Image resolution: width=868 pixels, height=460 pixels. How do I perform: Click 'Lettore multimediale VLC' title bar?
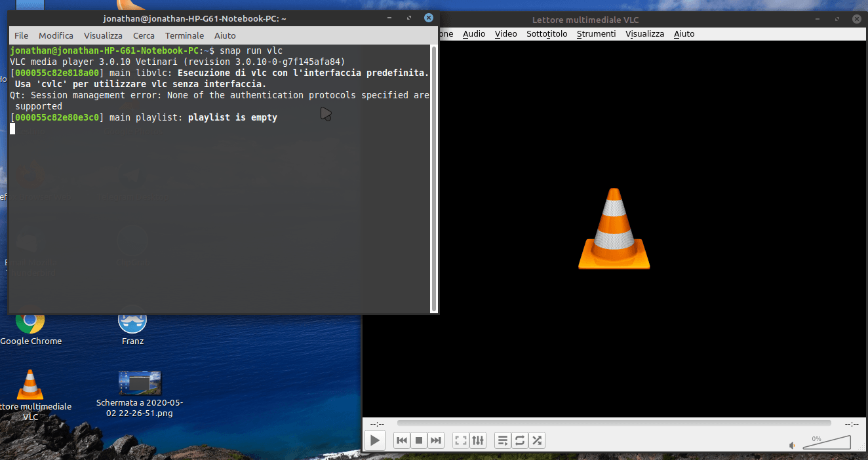[x=587, y=20]
